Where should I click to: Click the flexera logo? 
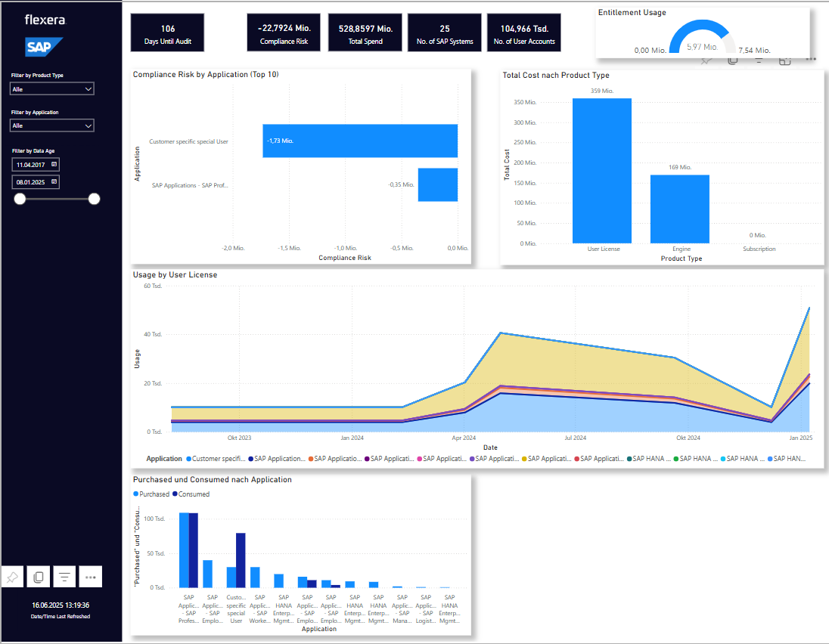click(x=45, y=20)
